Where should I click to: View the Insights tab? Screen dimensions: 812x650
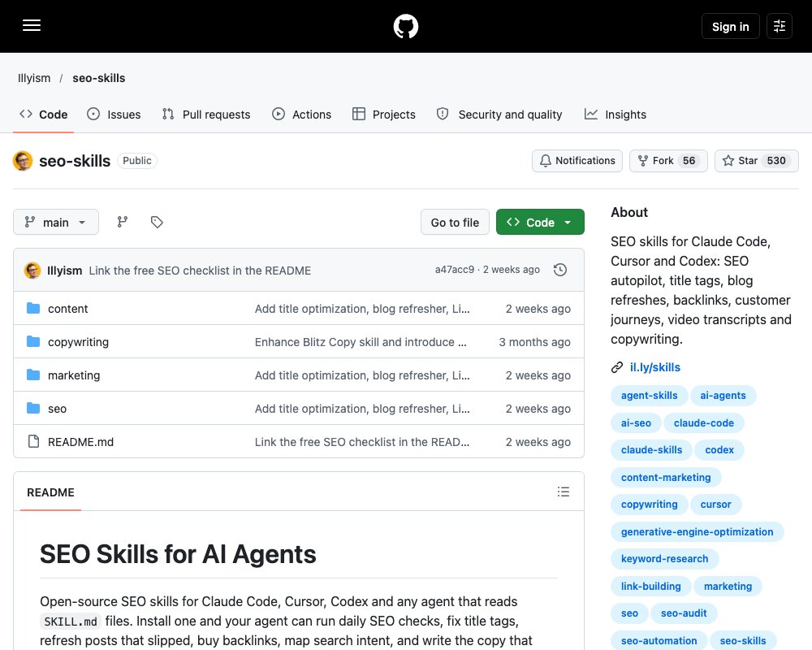tap(615, 115)
